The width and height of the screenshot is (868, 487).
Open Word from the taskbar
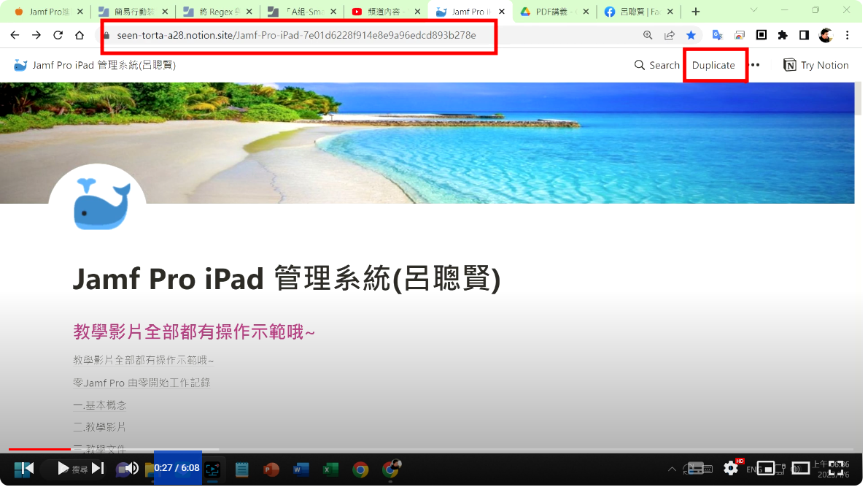click(301, 470)
